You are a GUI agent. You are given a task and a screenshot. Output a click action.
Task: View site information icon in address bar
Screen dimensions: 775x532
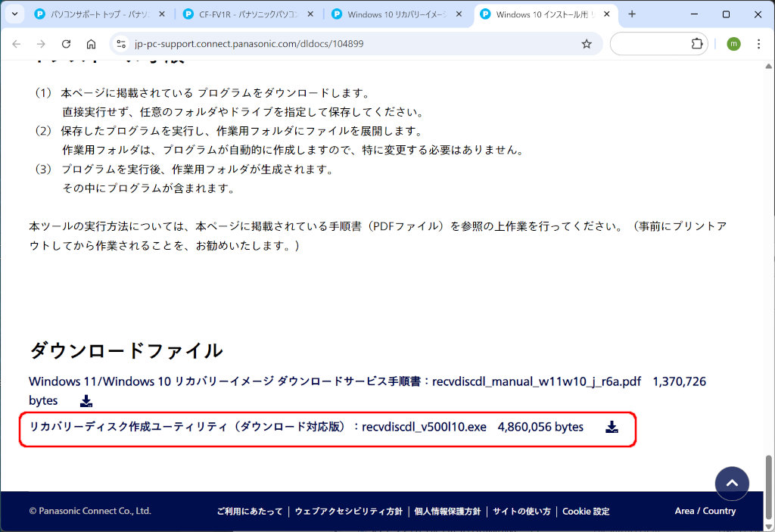[x=121, y=44]
